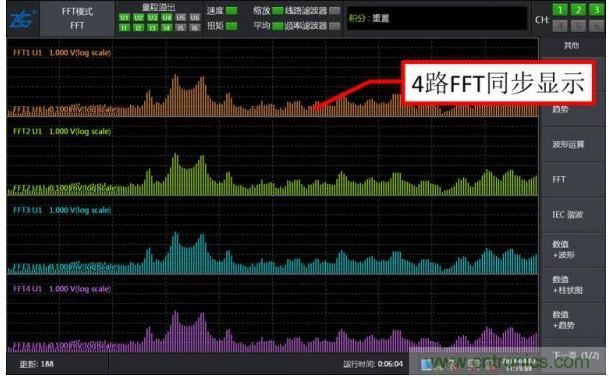The width and height of the screenshot is (609, 377).
Task: Toggle the 频率滤波器 frequency filter
Action: 334,26
